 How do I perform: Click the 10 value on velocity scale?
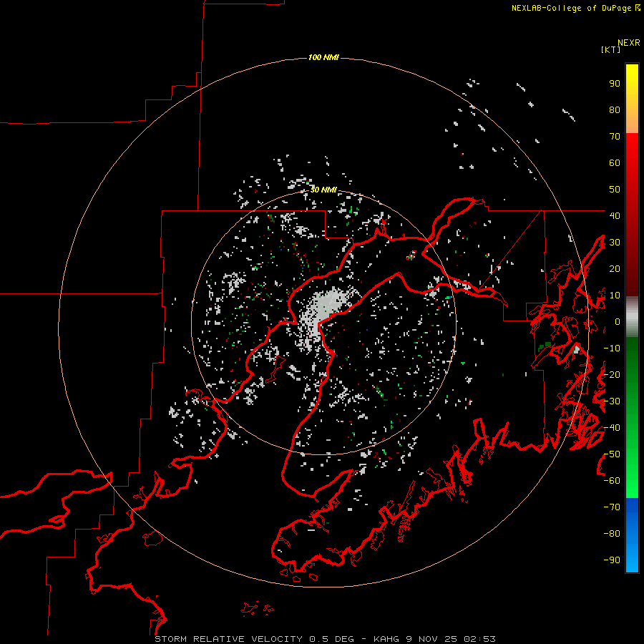(x=615, y=296)
